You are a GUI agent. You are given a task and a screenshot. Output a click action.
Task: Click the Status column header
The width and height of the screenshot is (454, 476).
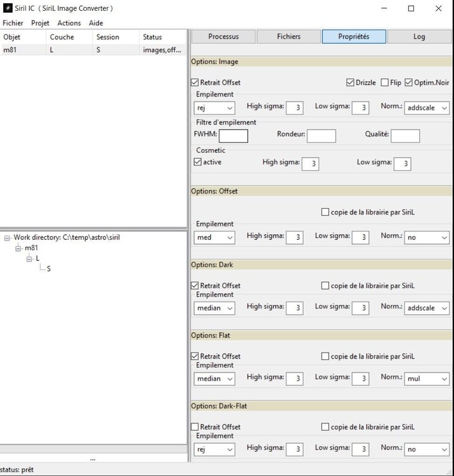click(x=162, y=37)
